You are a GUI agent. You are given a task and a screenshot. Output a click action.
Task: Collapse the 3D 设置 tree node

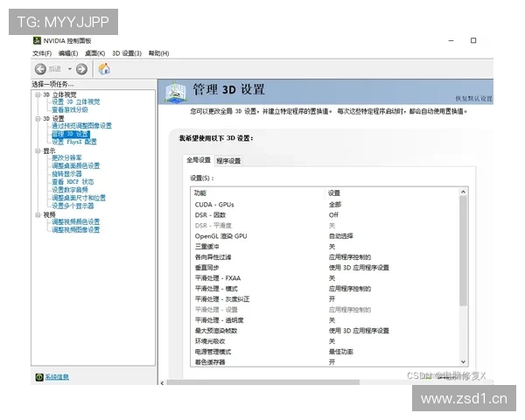38,119
